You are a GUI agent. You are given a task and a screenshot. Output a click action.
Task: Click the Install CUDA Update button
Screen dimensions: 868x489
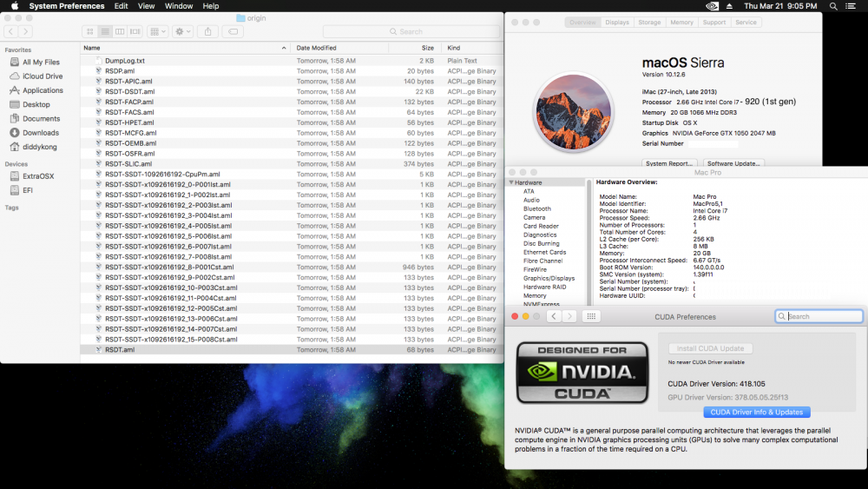tap(710, 348)
